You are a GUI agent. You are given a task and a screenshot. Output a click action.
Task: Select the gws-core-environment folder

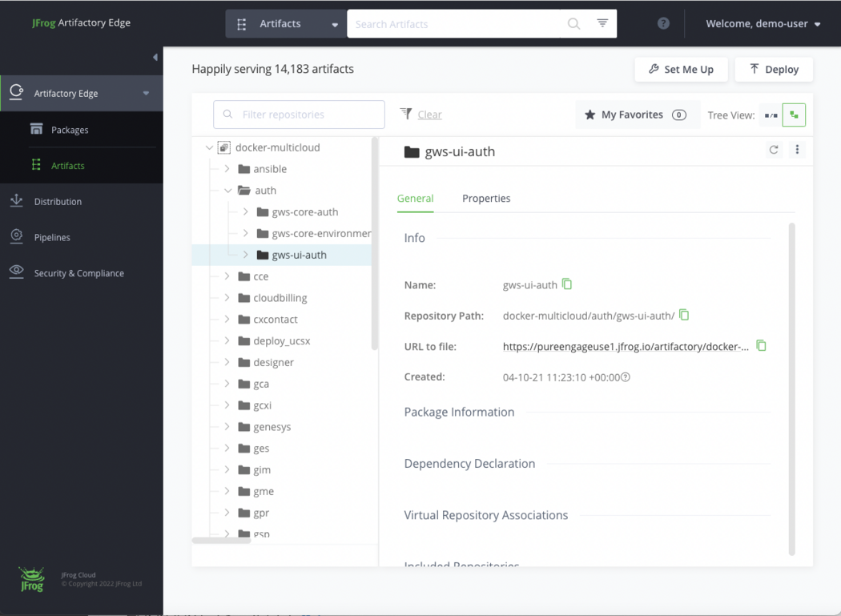[321, 233]
